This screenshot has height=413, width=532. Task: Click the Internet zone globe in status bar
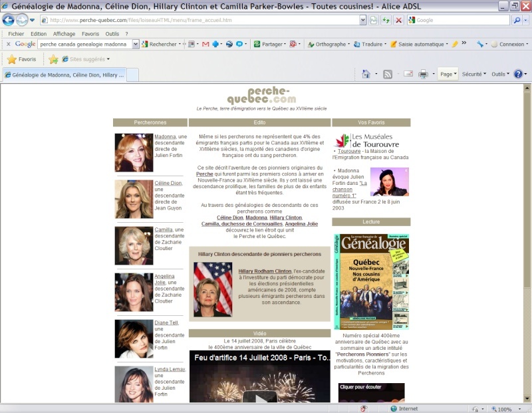tap(394, 408)
